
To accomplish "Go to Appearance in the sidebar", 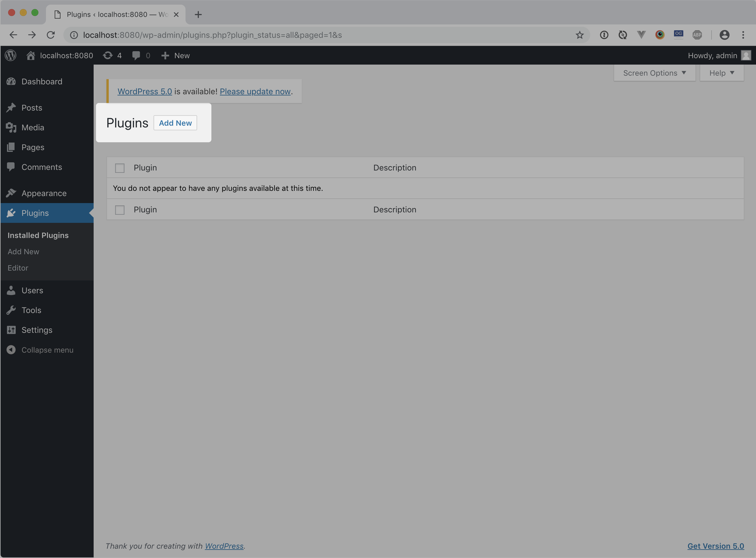I will pyautogui.click(x=44, y=193).
